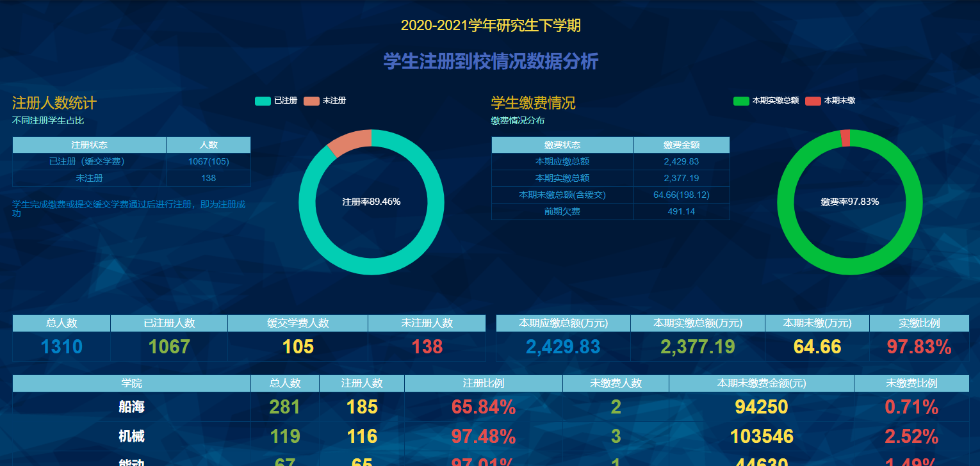The image size is (980, 466).
Task: Click the teal 已注册 legend swatch
Action: (x=263, y=100)
